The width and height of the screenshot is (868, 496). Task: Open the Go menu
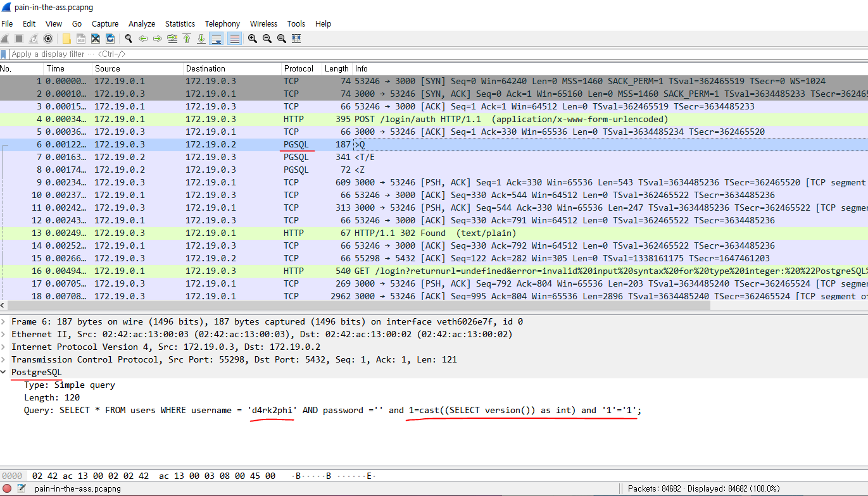[x=77, y=23]
